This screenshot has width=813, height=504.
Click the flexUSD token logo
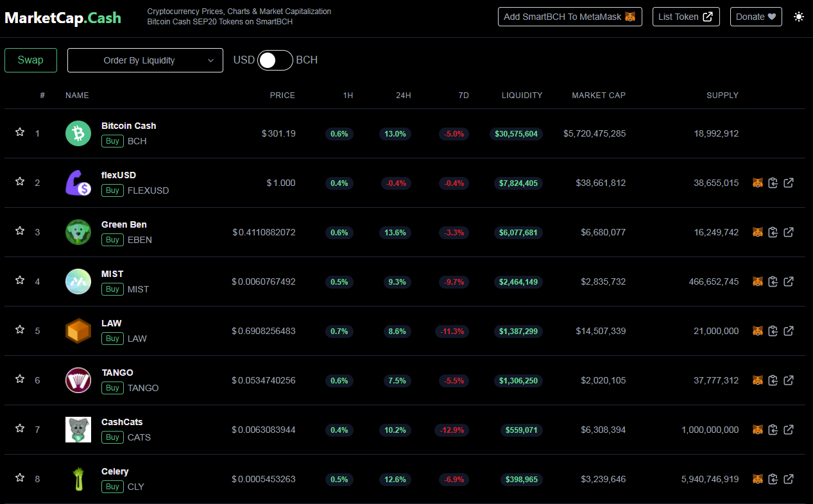click(78, 183)
